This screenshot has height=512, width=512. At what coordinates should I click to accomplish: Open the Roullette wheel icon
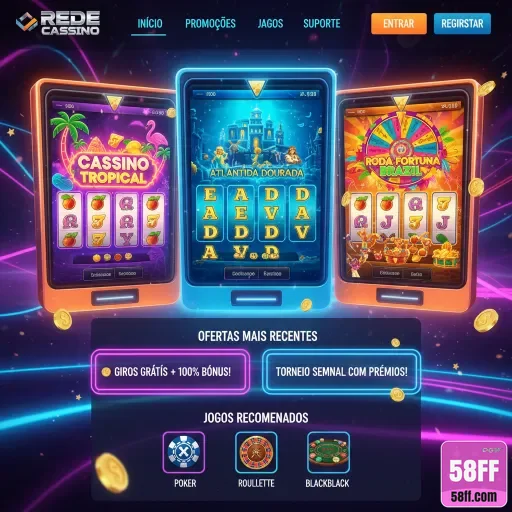(256, 452)
